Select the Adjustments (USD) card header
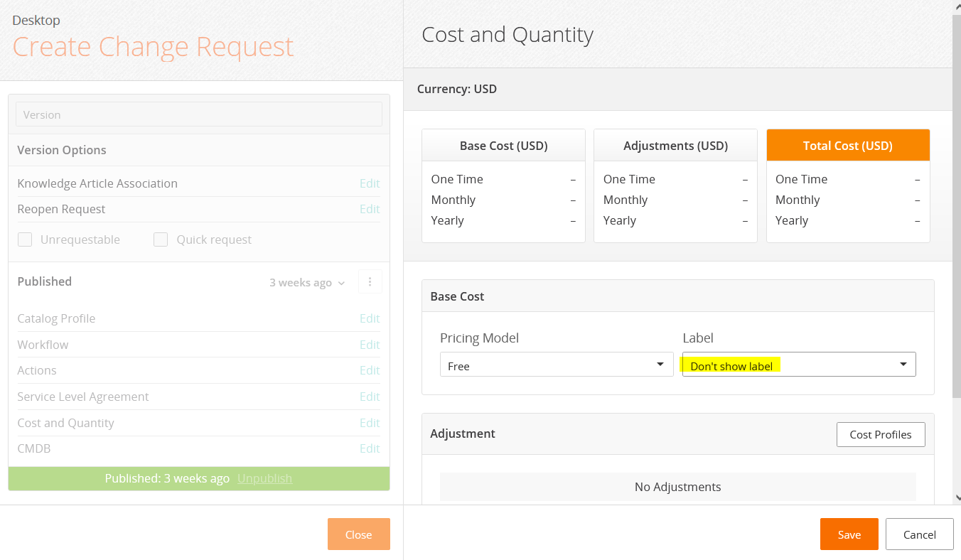961x560 pixels. (675, 145)
